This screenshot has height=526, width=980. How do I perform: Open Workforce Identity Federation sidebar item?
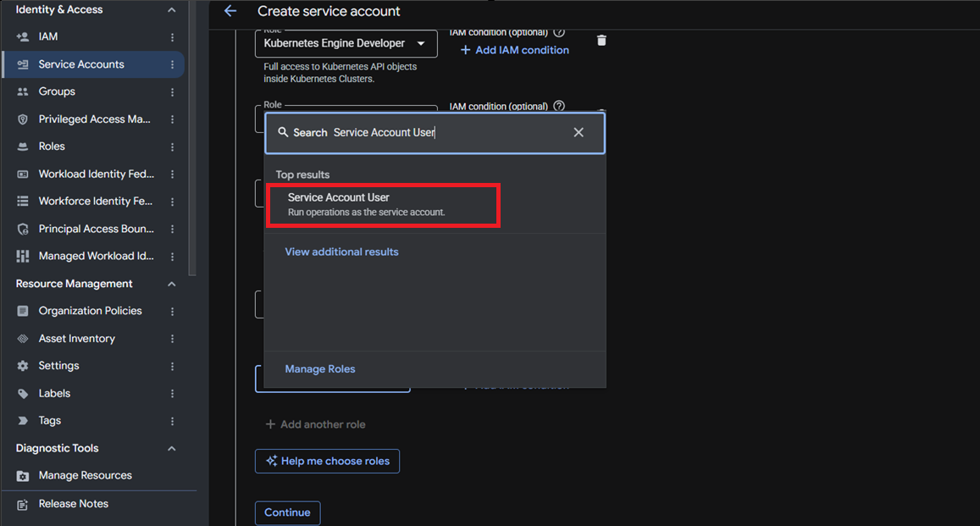(94, 201)
